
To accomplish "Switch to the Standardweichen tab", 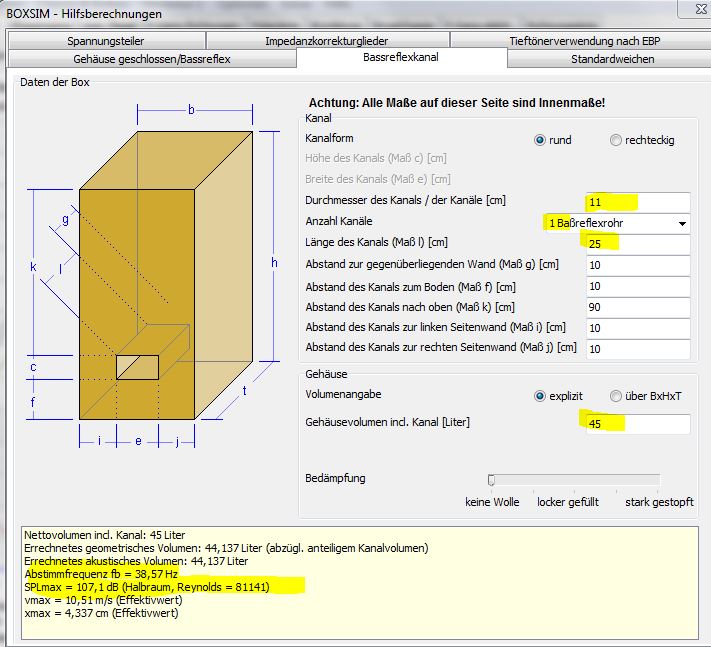I will 612,59.
